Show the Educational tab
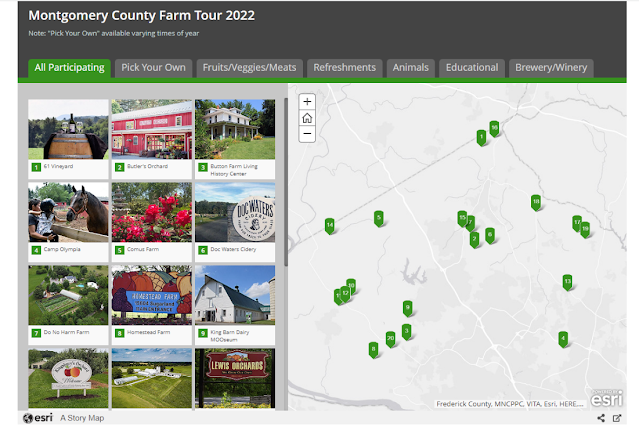Image resolution: width=639 pixels, height=434 pixels. [x=472, y=68]
